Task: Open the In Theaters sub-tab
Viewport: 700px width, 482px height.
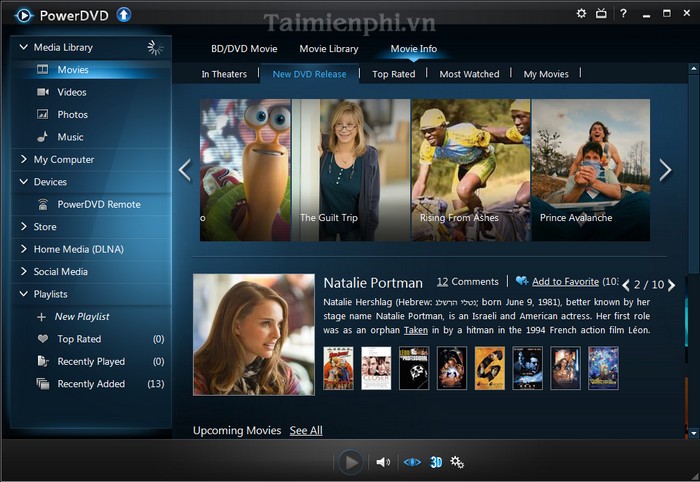Action: [x=224, y=74]
